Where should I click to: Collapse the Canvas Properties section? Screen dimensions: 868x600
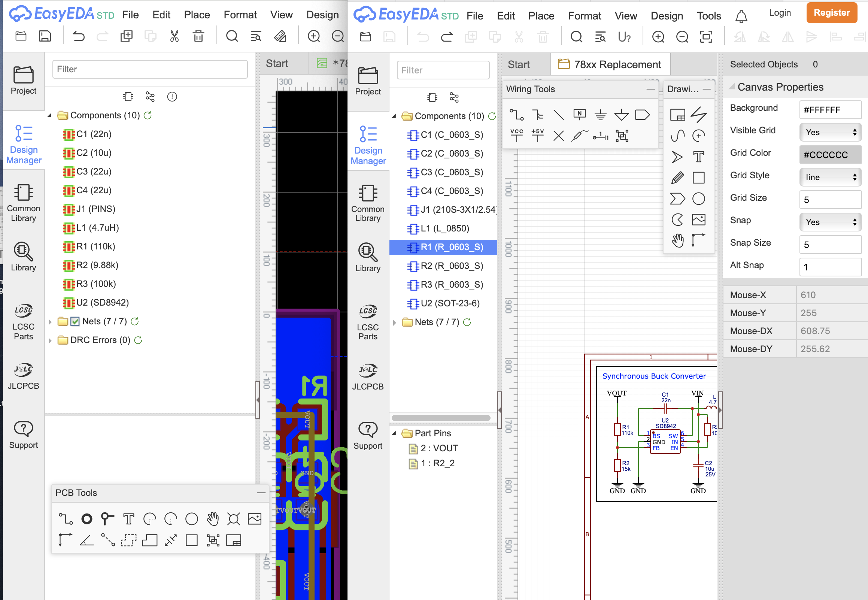tap(732, 87)
